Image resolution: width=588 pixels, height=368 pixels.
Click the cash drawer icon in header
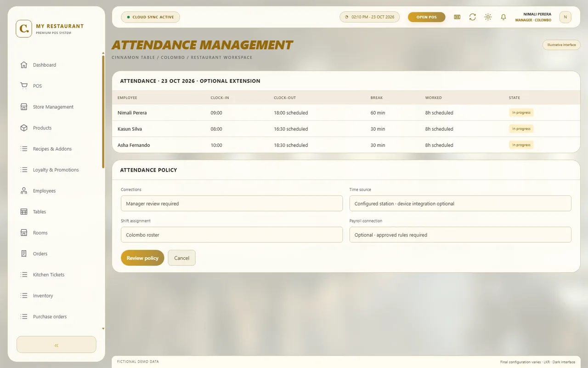pos(457,17)
